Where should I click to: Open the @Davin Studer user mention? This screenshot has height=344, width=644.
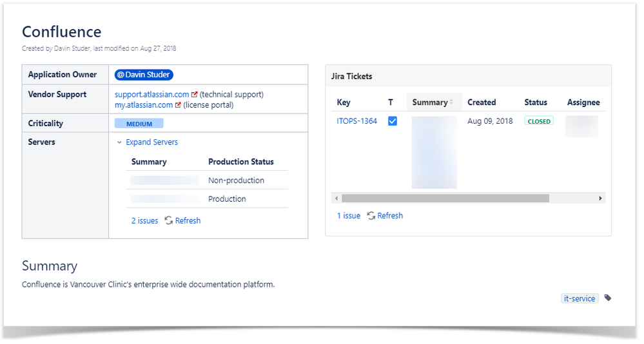(x=144, y=75)
